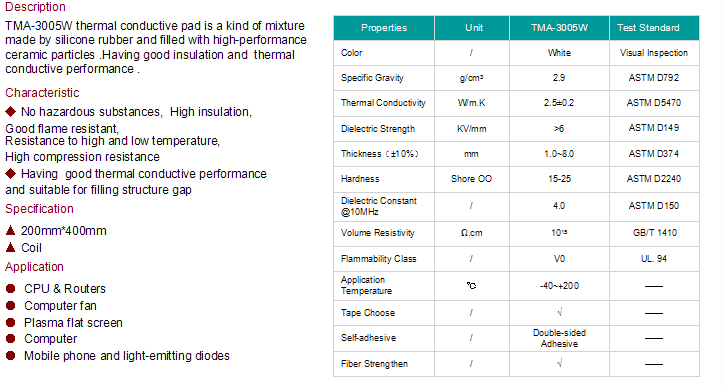This screenshot has width=722, height=387.
Task: Click the checkmark in Tape Choose row
Action: 559,312
